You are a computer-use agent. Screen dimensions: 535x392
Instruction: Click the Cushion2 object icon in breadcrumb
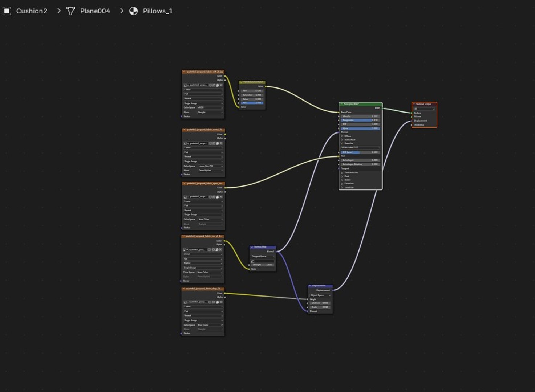click(x=7, y=11)
